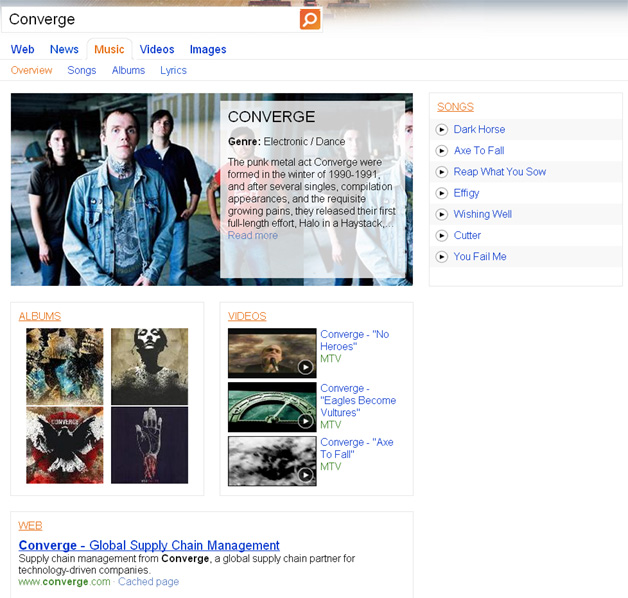Open the SONGS section heading link

tap(455, 107)
